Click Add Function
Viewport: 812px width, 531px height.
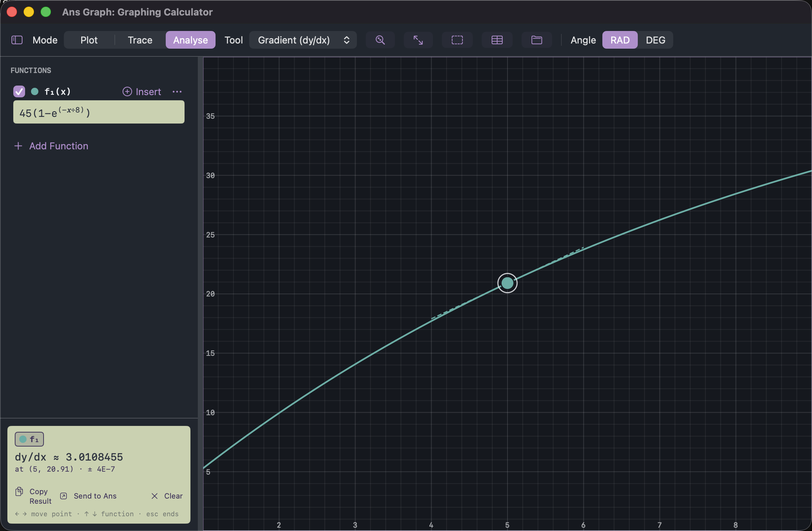click(51, 146)
